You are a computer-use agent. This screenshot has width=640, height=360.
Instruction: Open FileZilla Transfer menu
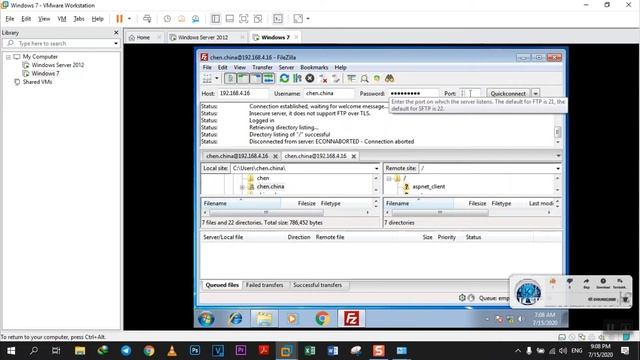pos(262,67)
